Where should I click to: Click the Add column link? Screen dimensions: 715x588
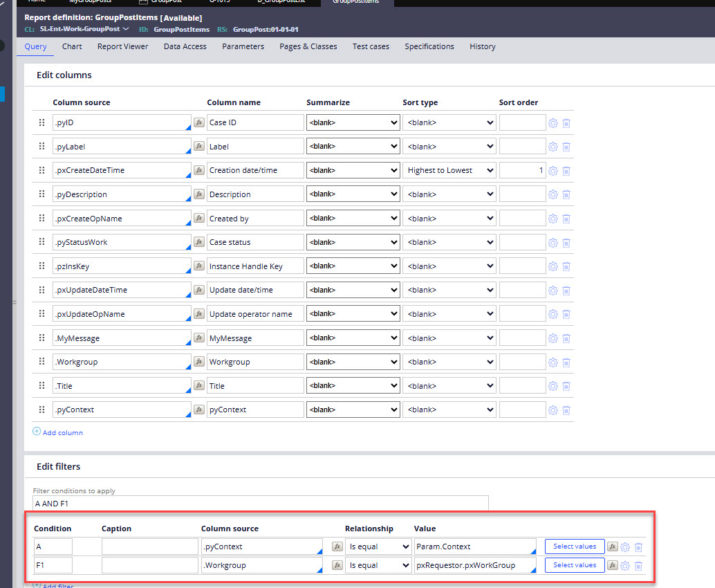coord(62,432)
